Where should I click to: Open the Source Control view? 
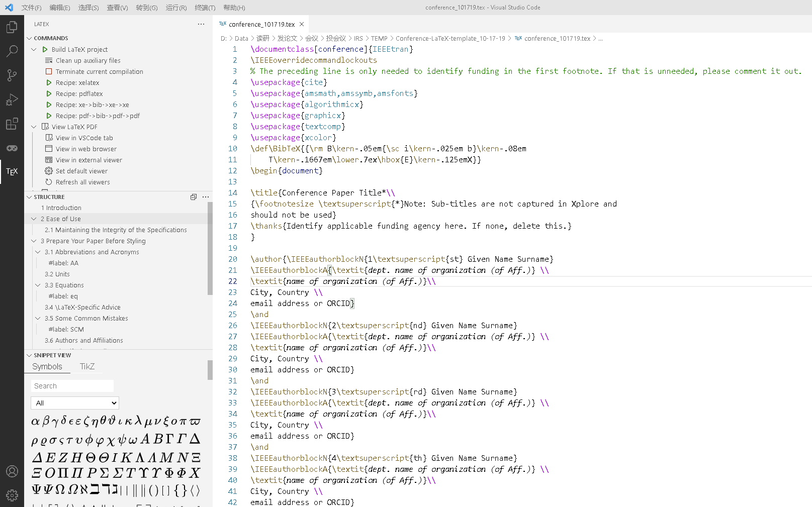(x=12, y=75)
